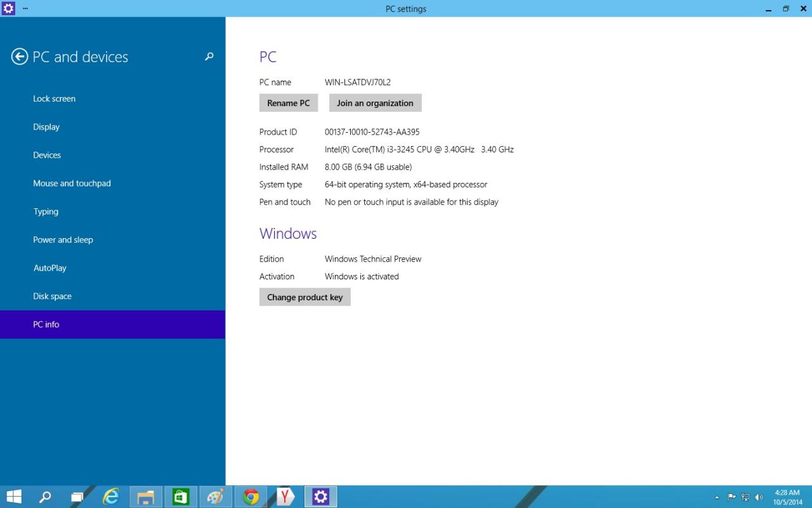812x508 pixels.
Task: Click Join an organization button
Action: pos(375,103)
